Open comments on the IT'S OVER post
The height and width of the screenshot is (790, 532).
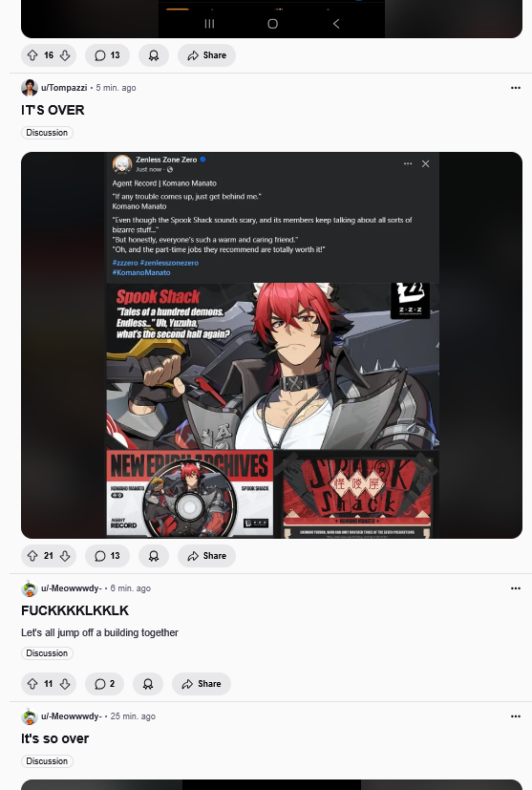click(x=107, y=556)
